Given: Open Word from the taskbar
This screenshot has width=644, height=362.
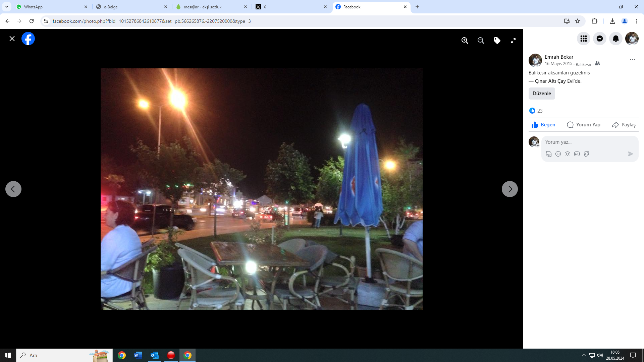Looking at the screenshot, I should pos(138,355).
